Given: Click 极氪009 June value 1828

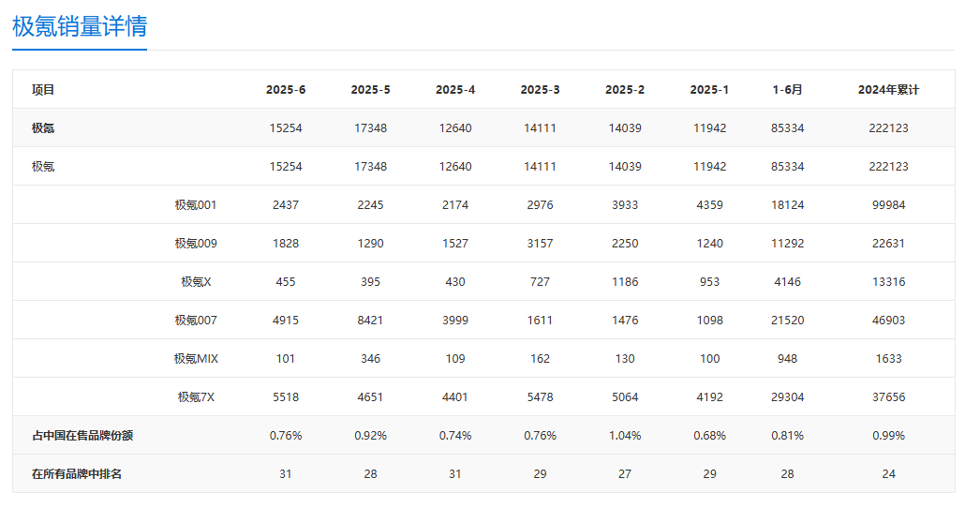Looking at the screenshot, I should (286, 244).
